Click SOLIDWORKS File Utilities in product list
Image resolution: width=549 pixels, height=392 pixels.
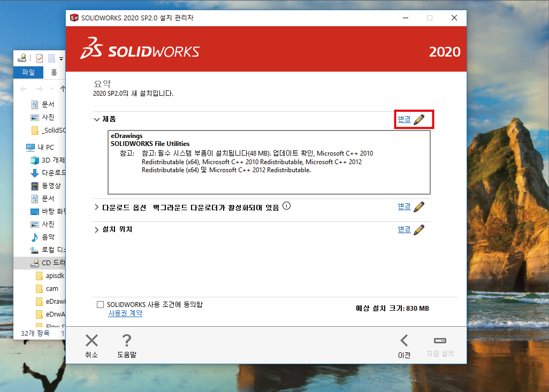coord(150,144)
